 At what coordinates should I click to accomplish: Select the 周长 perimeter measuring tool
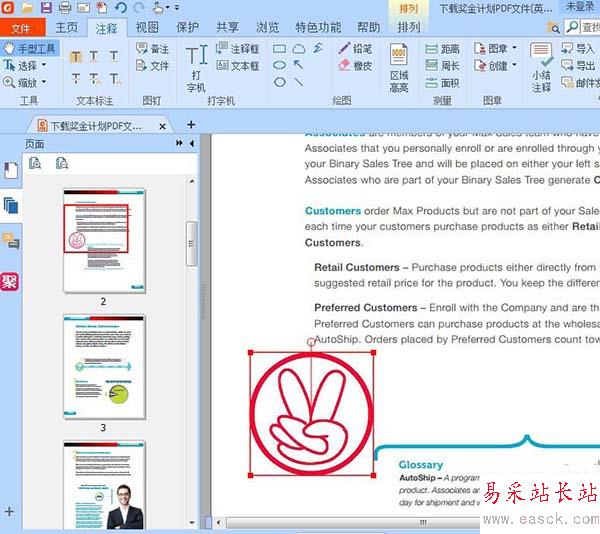442,65
